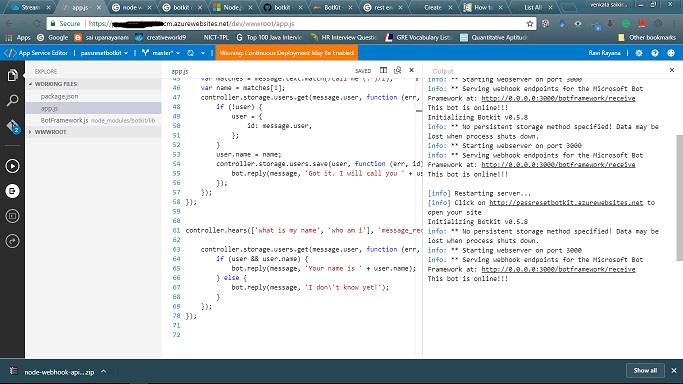
Task: Switch to the BotKit browser tab
Action: coord(332,7)
